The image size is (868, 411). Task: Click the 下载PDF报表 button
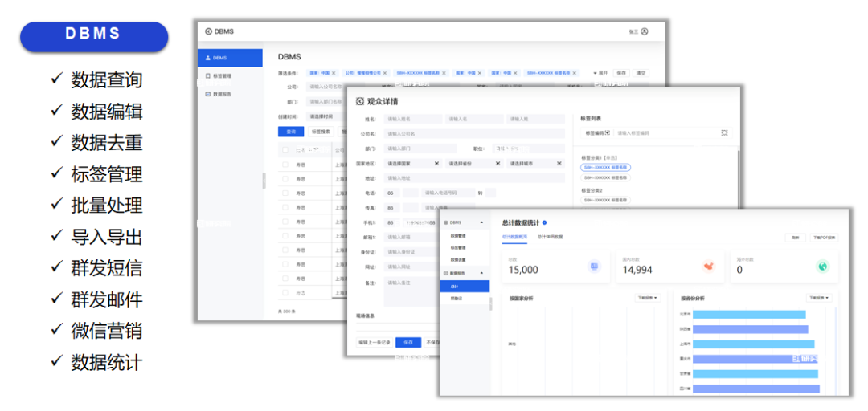824,238
